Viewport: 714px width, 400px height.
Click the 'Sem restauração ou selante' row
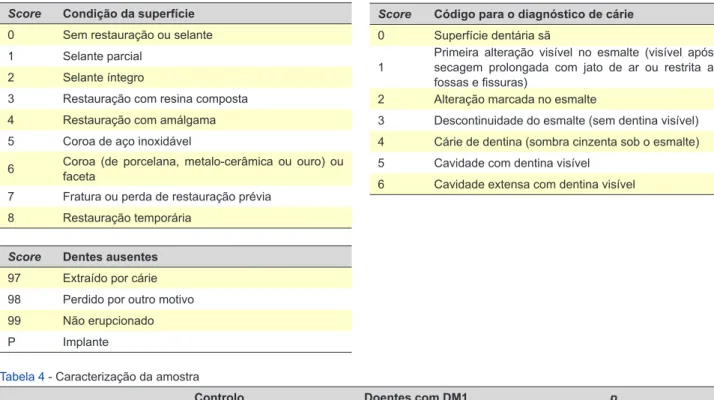click(176, 35)
